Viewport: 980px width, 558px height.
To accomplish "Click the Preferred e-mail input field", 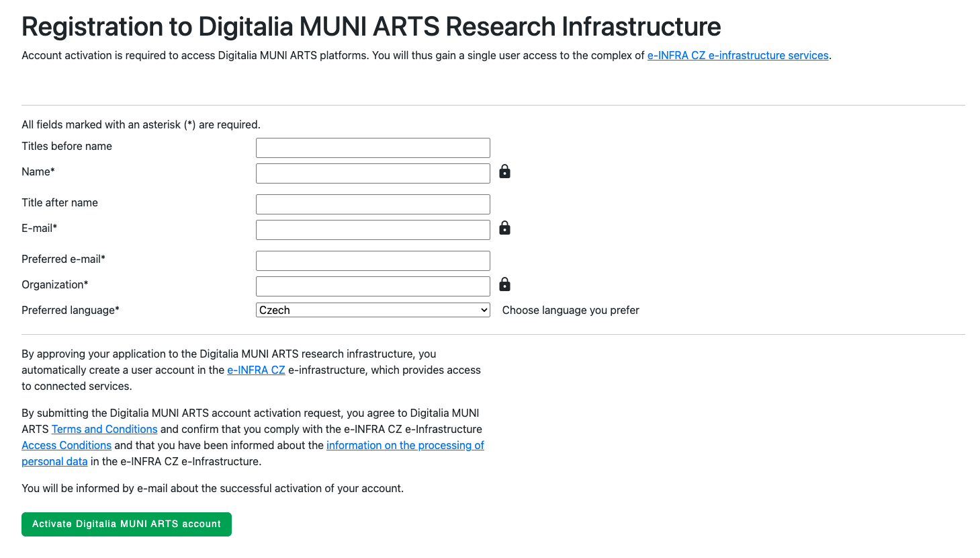I will click(373, 261).
